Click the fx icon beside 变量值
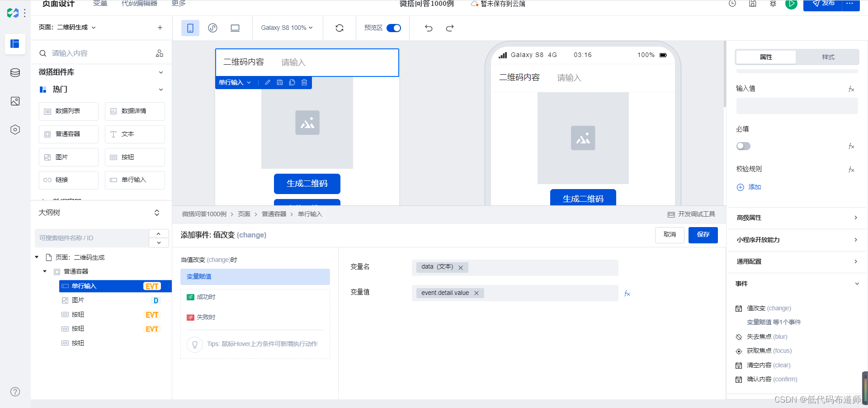Viewport: 868px width, 408px height. point(627,294)
